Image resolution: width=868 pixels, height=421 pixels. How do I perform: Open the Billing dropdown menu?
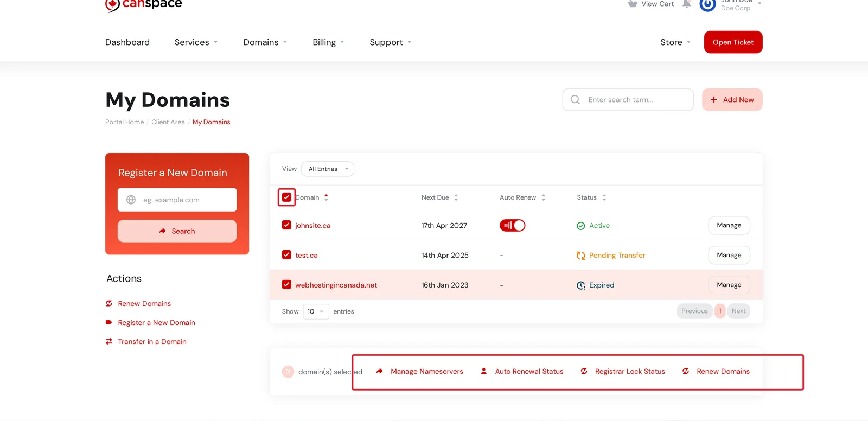click(x=328, y=42)
